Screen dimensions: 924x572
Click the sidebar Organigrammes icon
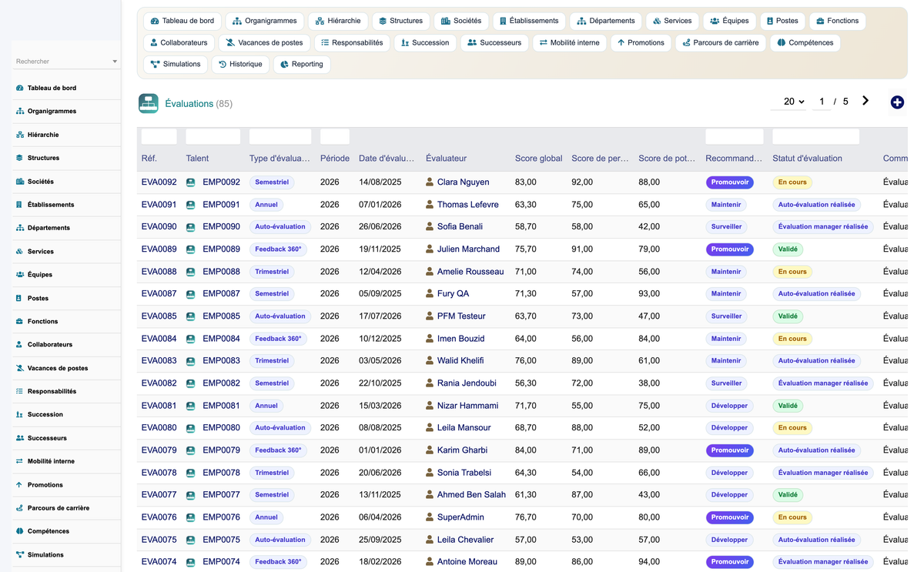(x=19, y=112)
